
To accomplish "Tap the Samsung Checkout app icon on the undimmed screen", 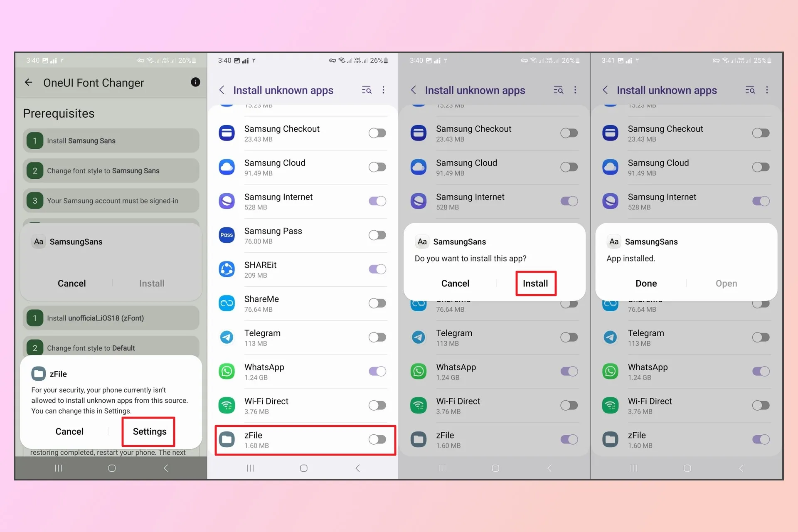I will 227,133.
